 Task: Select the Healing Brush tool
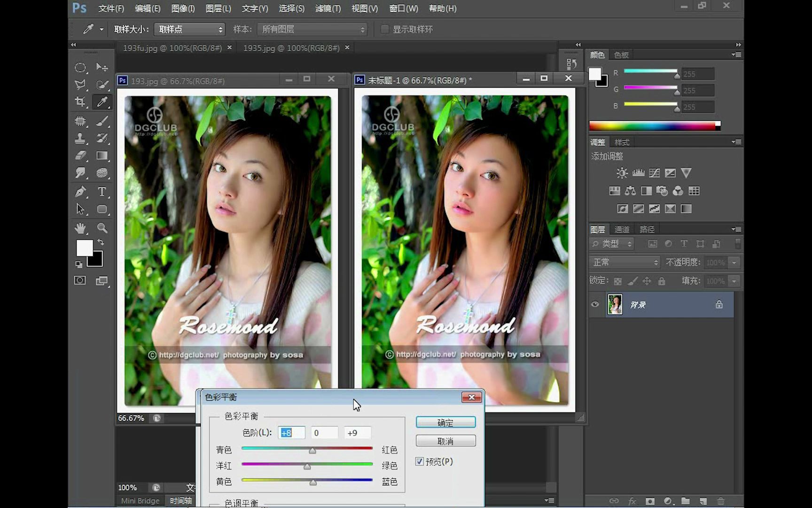(80, 121)
